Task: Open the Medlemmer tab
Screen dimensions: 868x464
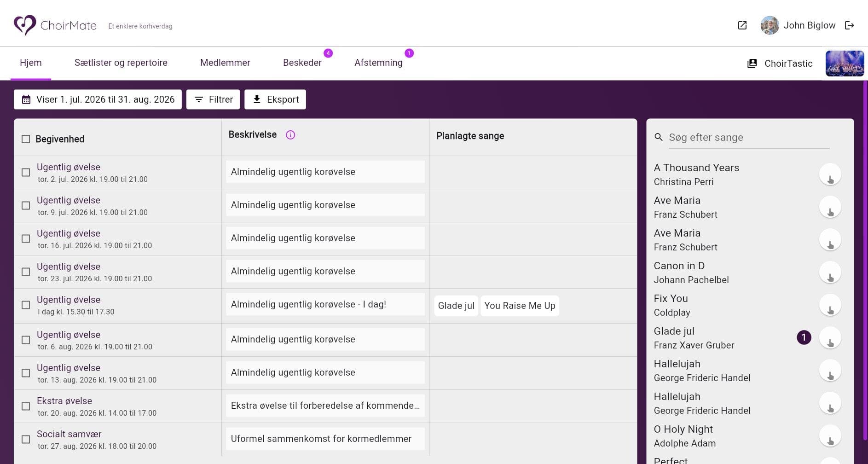Action: pyautogui.click(x=225, y=63)
